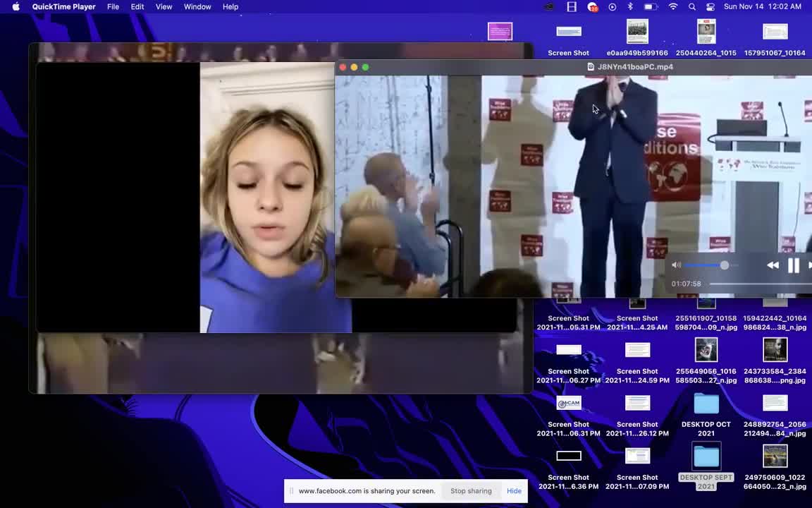The width and height of the screenshot is (812, 508).
Task: Click Stop sharing in the Facebook bar
Action: [x=471, y=491]
